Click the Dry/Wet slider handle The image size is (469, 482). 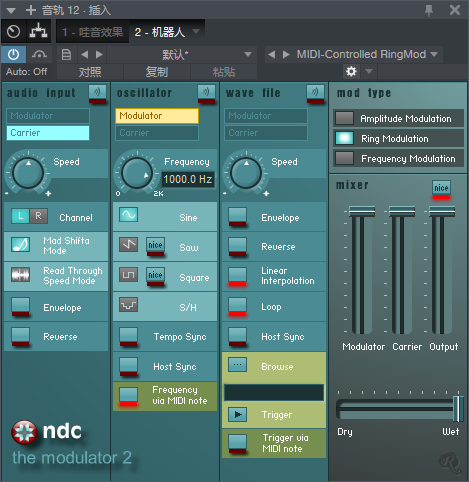[x=458, y=409]
